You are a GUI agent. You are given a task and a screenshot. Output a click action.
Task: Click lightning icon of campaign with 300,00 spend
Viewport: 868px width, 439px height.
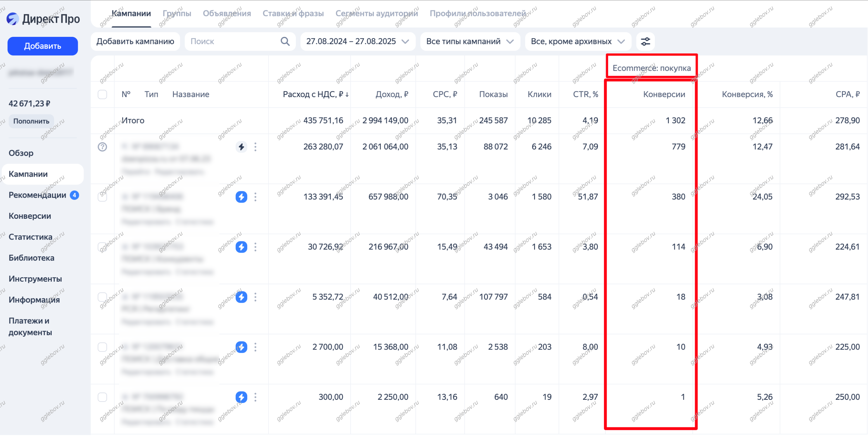pyautogui.click(x=241, y=397)
